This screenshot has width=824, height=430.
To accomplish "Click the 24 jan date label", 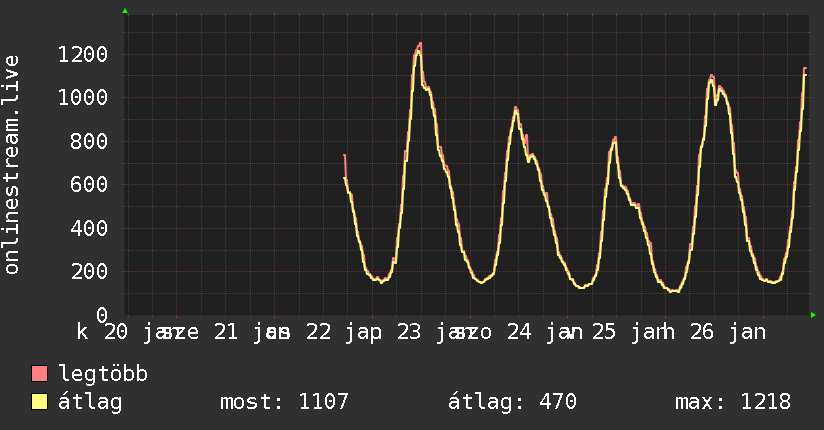I will [x=545, y=332].
